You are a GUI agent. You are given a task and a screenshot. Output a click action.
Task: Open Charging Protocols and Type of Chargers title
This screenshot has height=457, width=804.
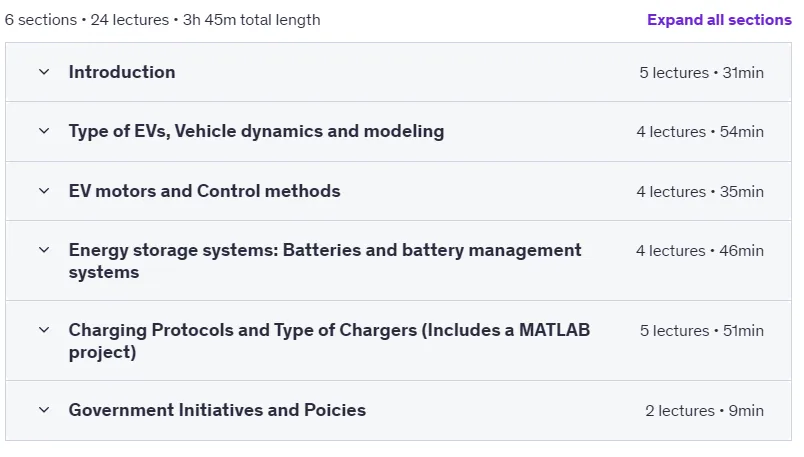(x=329, y=341)
